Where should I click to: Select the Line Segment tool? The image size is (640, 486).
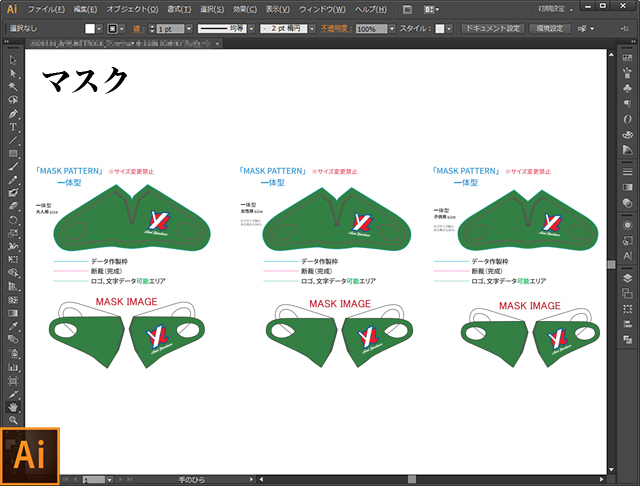pos(13,140)
